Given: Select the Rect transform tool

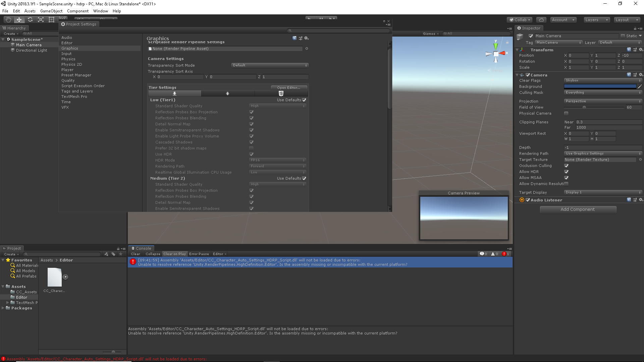Looking at the screenshot, I should pyautogui.click(x=51, y=20).
